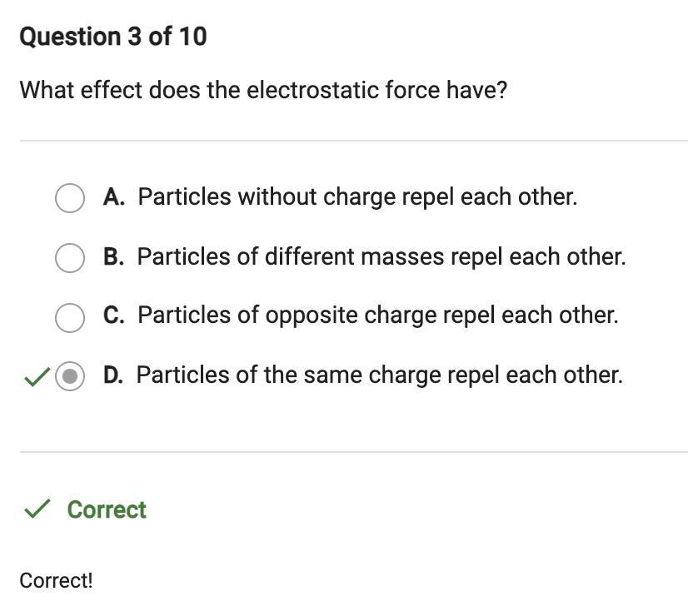
Task: Select the radio button for option B
Action: click(x=69, y=257)
